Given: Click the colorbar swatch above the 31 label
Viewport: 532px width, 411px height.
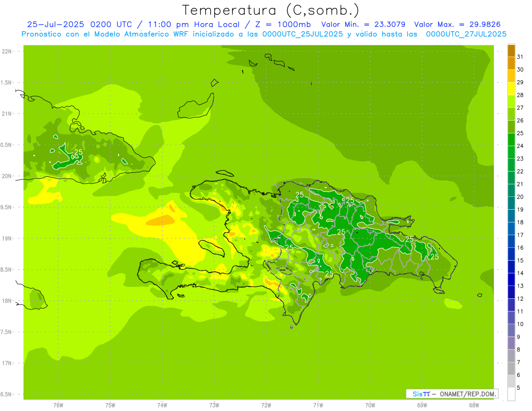Looking at the screenshot, I should tap(511, 51).
